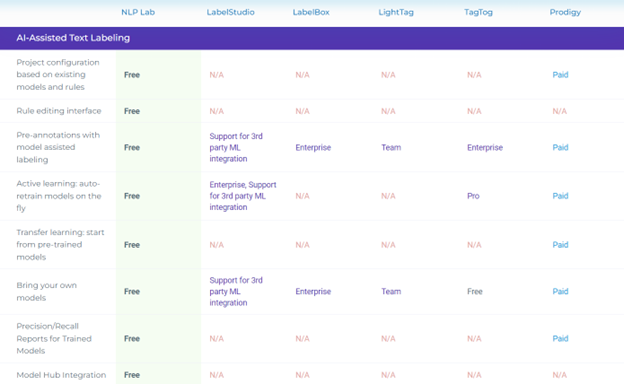Click NLP Lab 'Free' in Model Hub Integration row

(132, 375)
